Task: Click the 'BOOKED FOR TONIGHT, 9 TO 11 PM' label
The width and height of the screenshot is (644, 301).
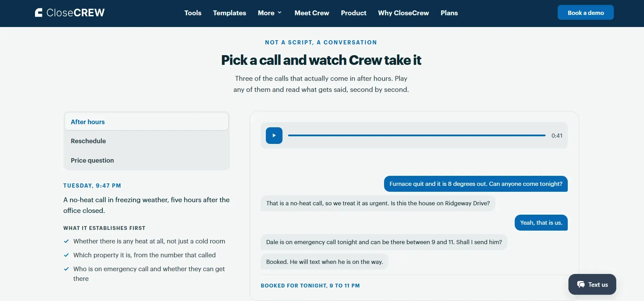Action: (310, 286)
